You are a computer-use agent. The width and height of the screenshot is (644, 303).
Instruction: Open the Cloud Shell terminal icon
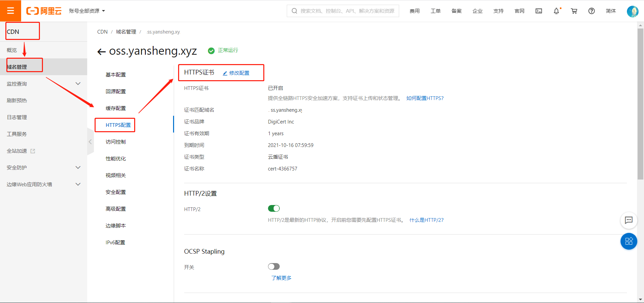click(x=539, y=11)
